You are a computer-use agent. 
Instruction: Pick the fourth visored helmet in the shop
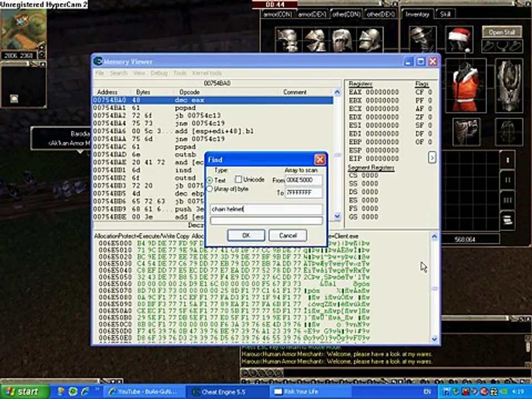click(370, 40)
